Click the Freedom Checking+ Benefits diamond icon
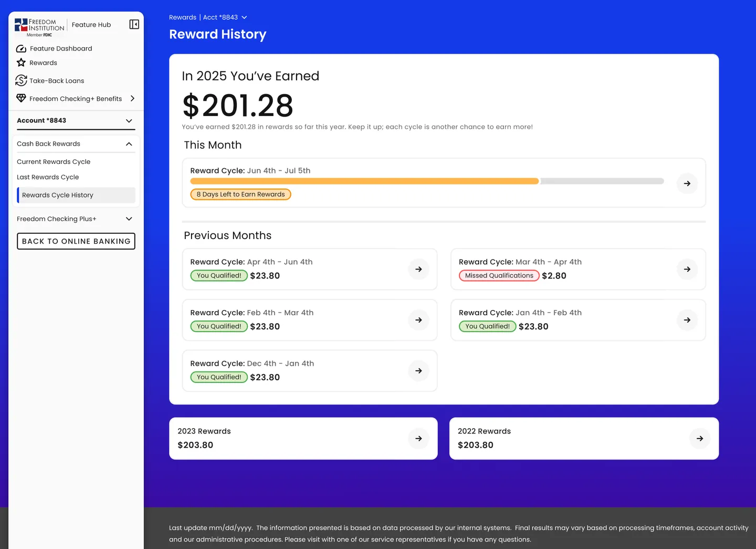Screen dimensions: 756x549 pos(21,98)
